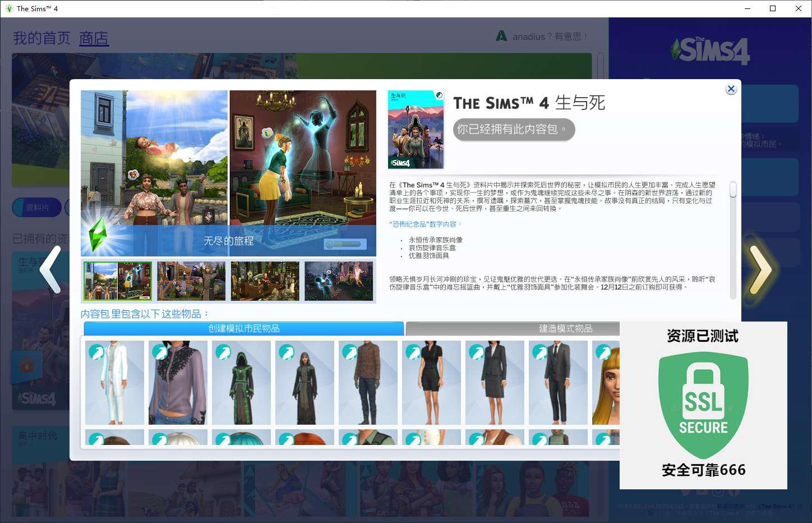
Task: Go to the next pack with right arrow
Action: pos(760,269)
